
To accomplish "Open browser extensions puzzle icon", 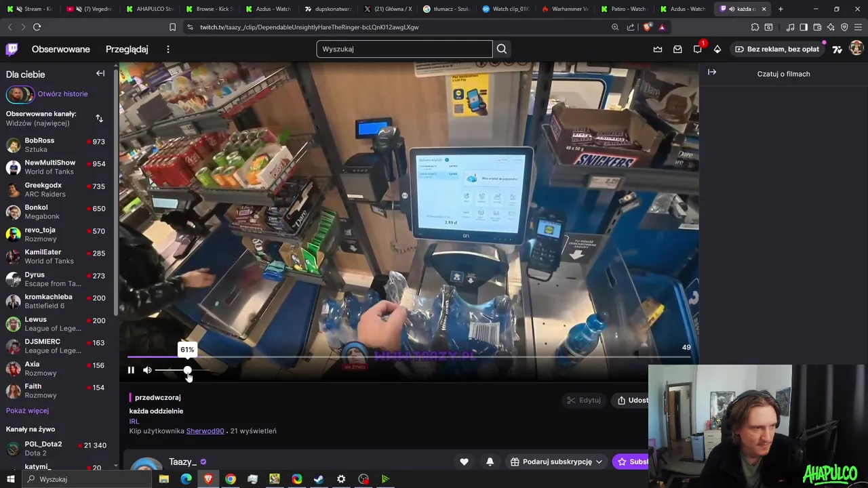I will pyautogui.click(x=755, y=27).
